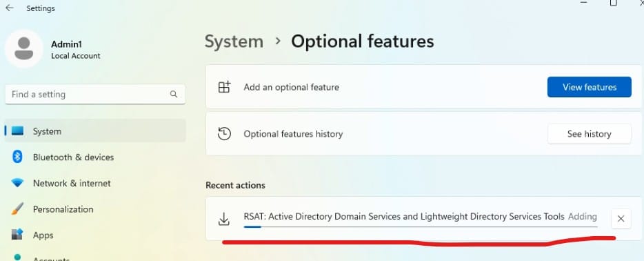Click the Adding status text
Image resolution: width=644 pixels, height=261 pixels.
[583, 217]
